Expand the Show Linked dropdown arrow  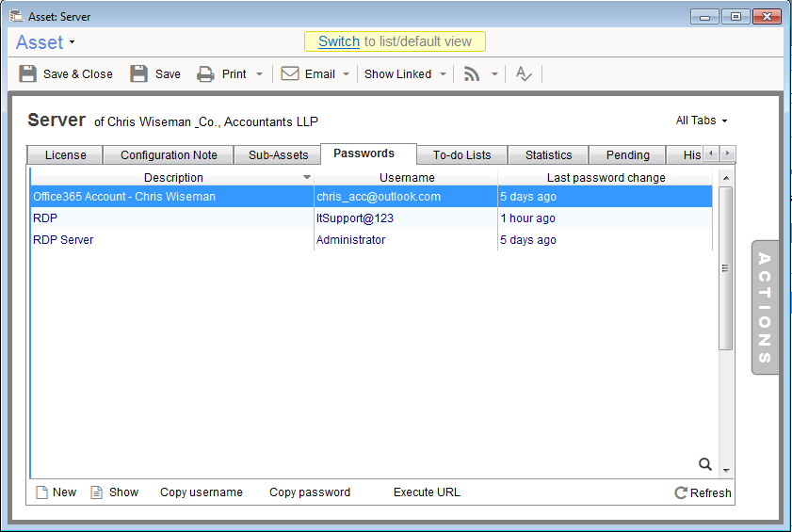(x=443, y=74)
